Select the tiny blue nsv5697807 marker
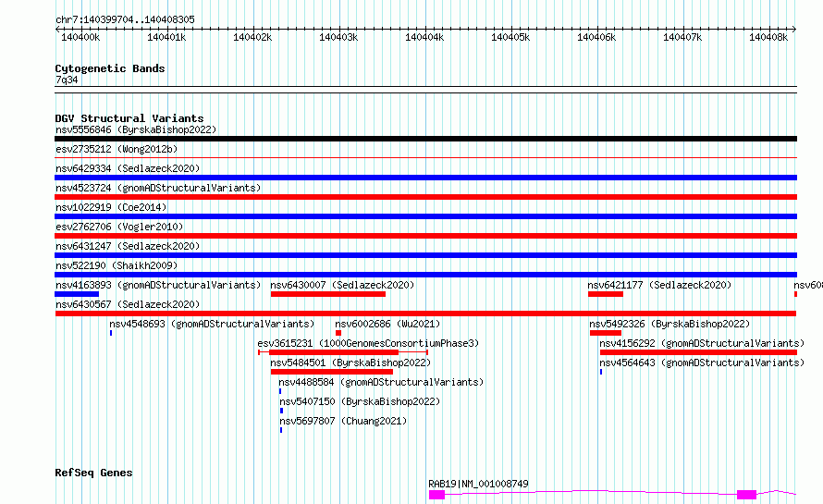The height and width of the screenshot is (504, 823). click(281, 430)
